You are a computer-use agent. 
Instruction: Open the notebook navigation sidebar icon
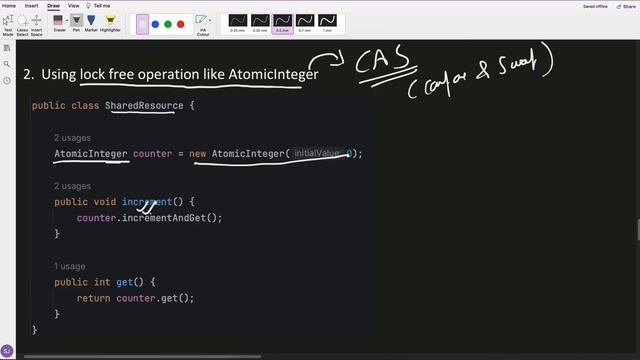coord(7,48)
